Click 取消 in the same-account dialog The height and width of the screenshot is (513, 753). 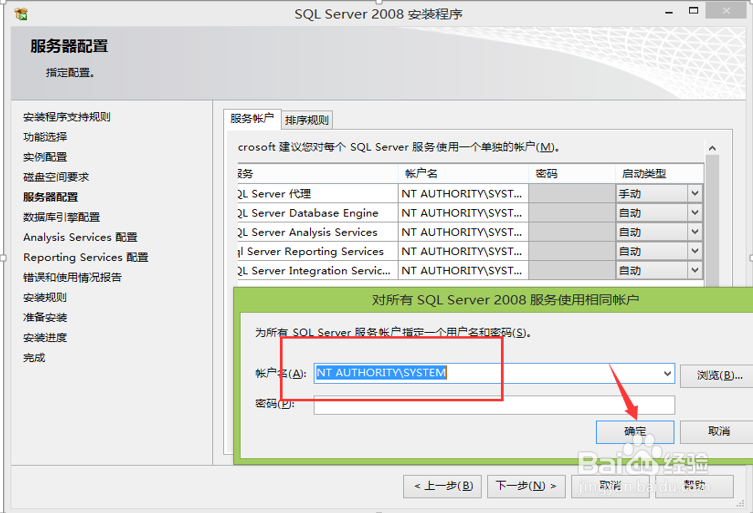(718, 432)
